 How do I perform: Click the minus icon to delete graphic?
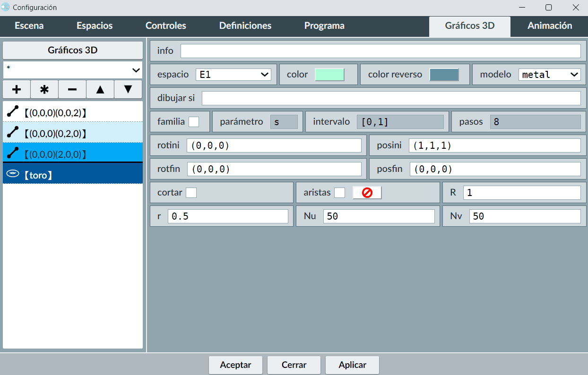(72, 89)
